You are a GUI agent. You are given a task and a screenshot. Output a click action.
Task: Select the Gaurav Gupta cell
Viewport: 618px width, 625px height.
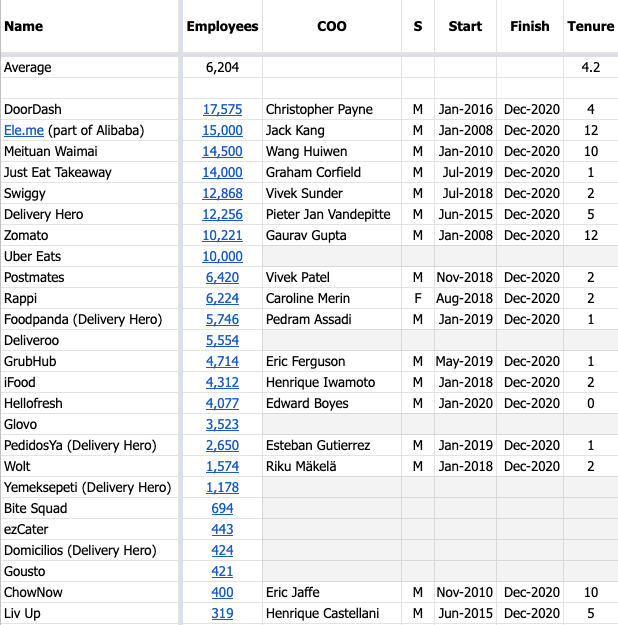[x=332, y=235]
